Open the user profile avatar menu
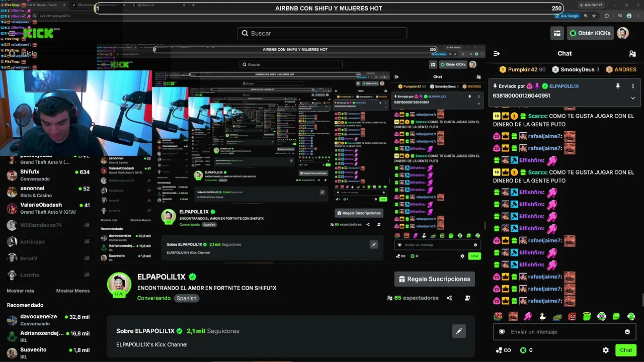This screenshot has width=644, height=362. 623,33
